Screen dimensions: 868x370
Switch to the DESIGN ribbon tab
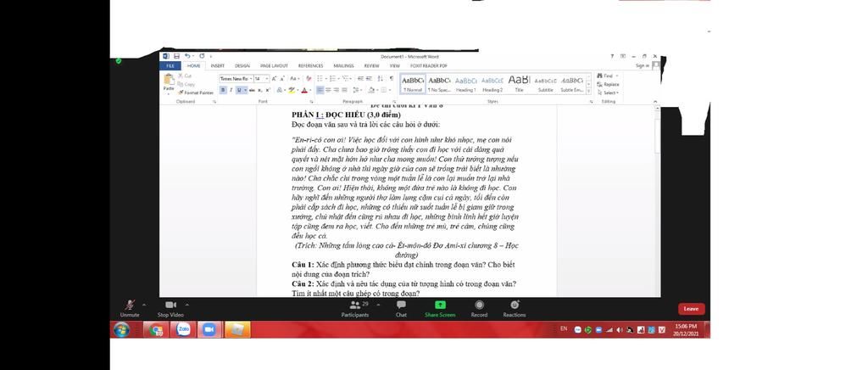point(242,65)
